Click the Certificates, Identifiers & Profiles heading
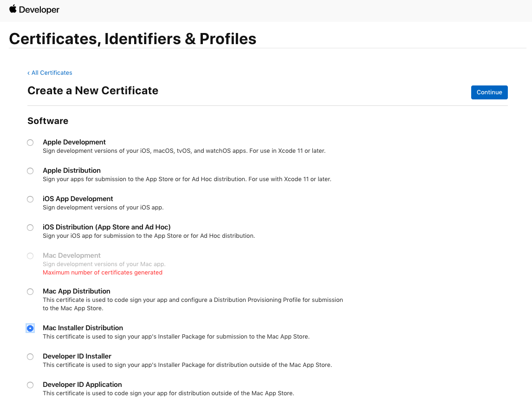Viewport: 532px width, 405px height. pos(133,39)
